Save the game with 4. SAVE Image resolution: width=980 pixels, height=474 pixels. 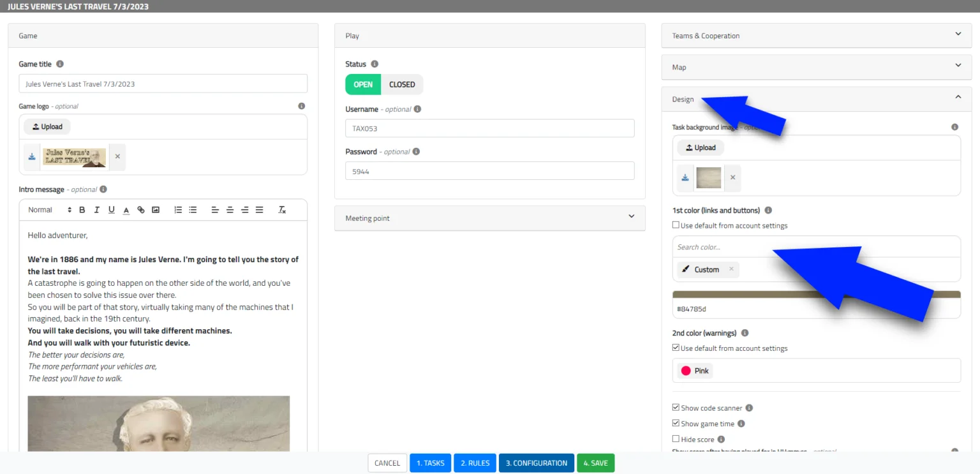[x=596, y=463]
